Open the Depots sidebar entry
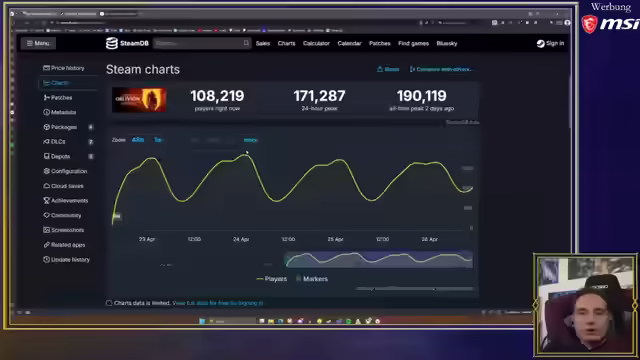Viewport: 640px width, 360px height. point(57,156)
